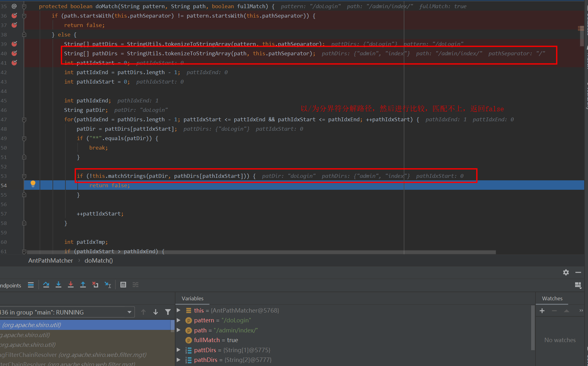Click the override marker icon on line 35
The height and width of the screenshot is (366, 588).
14,6
